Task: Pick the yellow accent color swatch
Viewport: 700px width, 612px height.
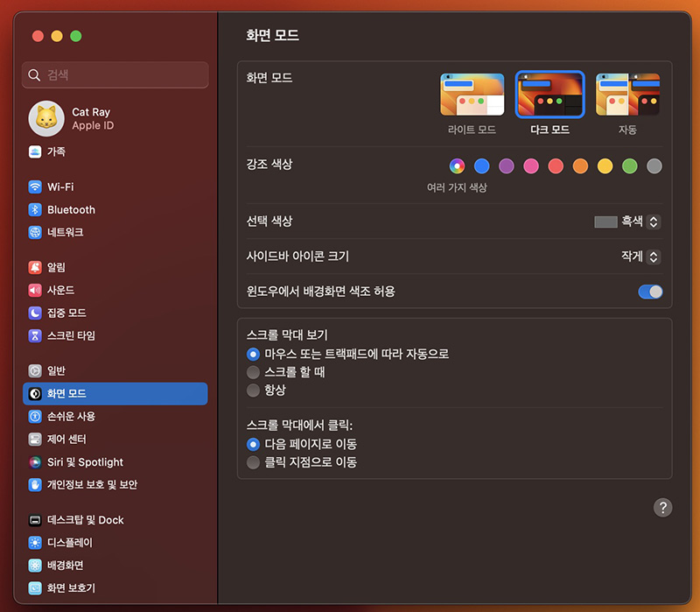Action: tap(605, 166)
